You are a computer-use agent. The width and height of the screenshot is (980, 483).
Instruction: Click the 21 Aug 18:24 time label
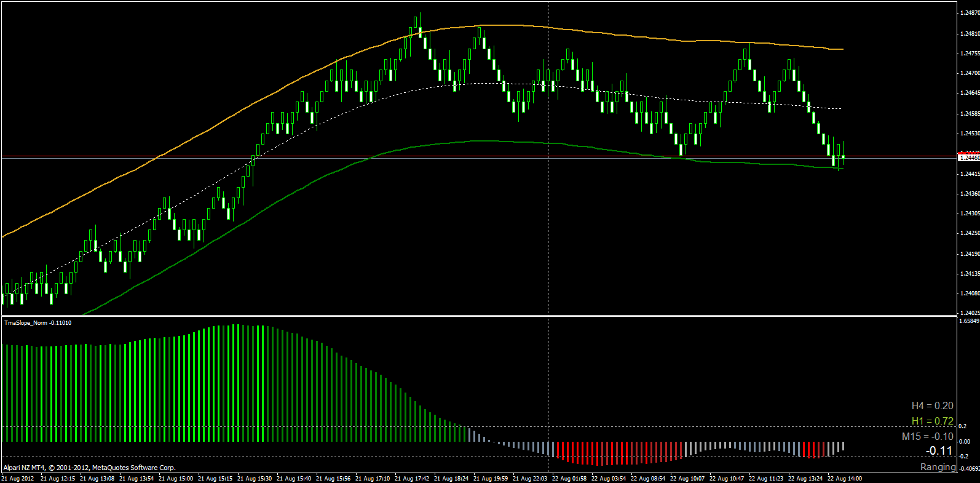tap(451, 478)
